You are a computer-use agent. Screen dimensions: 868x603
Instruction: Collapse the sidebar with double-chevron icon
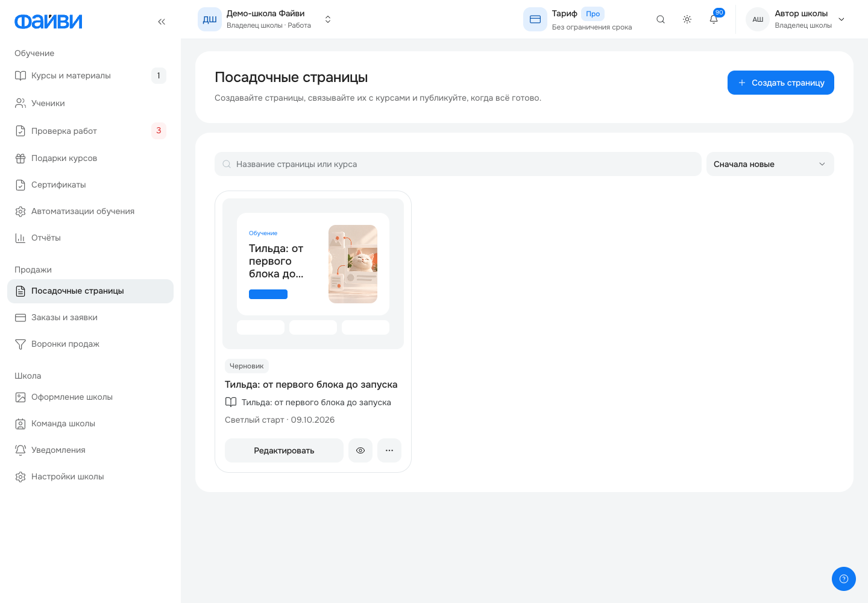[x=162, y=22]
